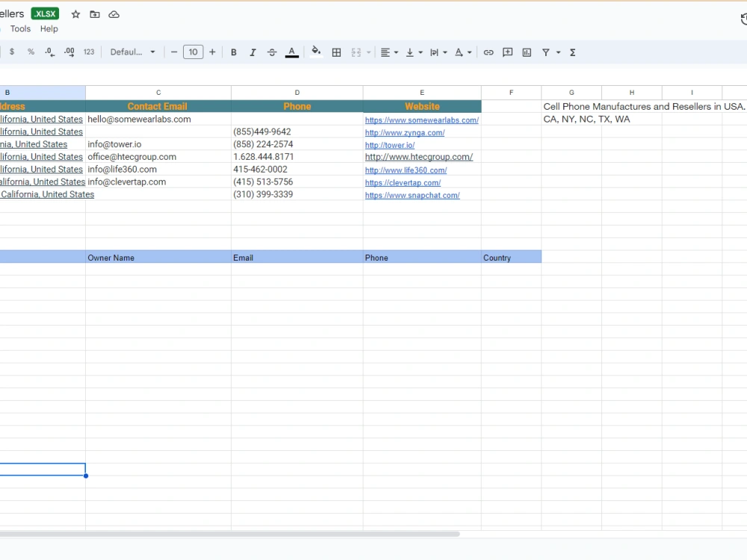The image size is (747, 560).
Task: Toggle strikethrough formatting
Action: click(x=272, y=52)
